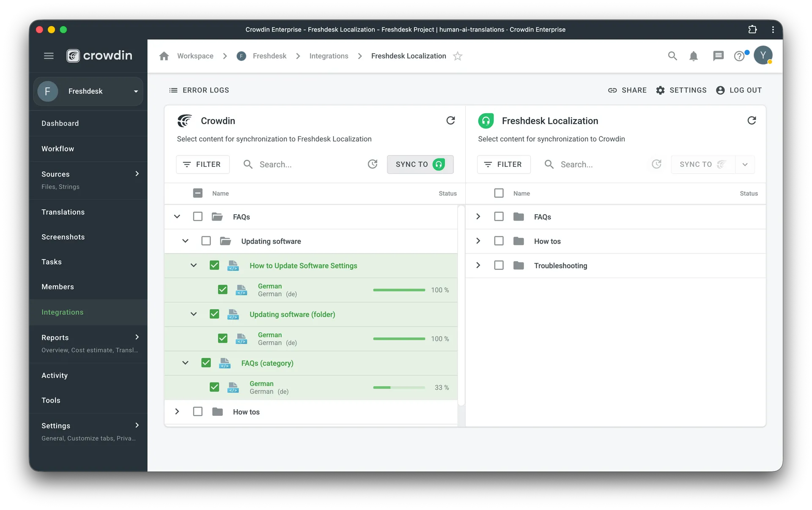Open notifications via the bell icon

pos(694,56)
